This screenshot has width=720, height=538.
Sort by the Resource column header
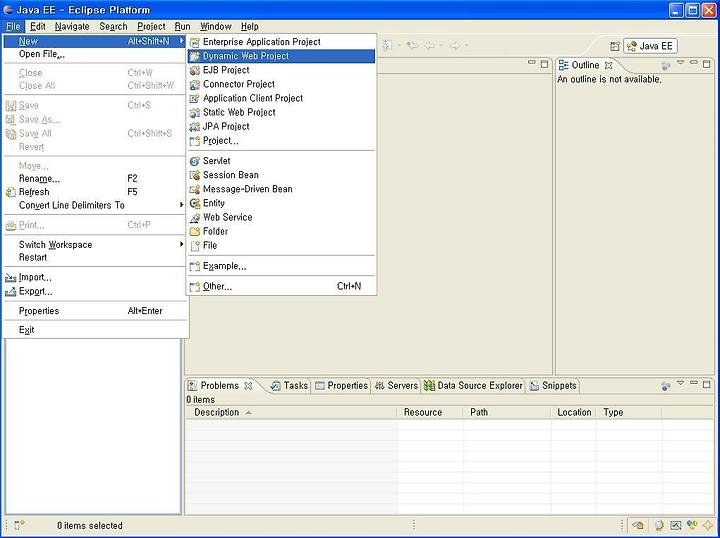[430, 413]
